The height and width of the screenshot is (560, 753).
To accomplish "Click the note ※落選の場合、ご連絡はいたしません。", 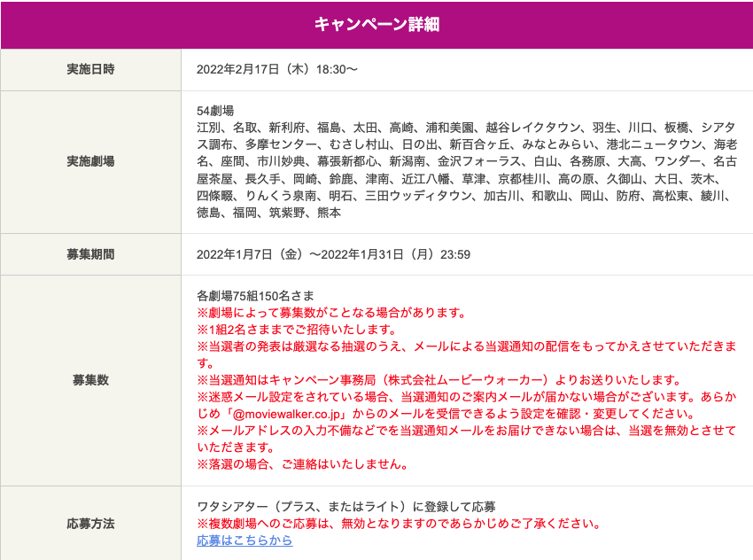I will pyautogui.click(x=303, y=464).
